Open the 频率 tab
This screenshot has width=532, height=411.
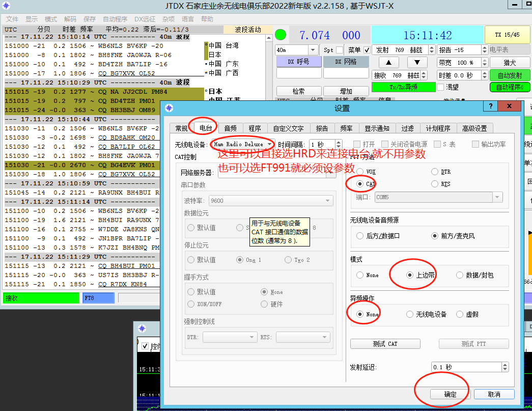tap(346, 128)
